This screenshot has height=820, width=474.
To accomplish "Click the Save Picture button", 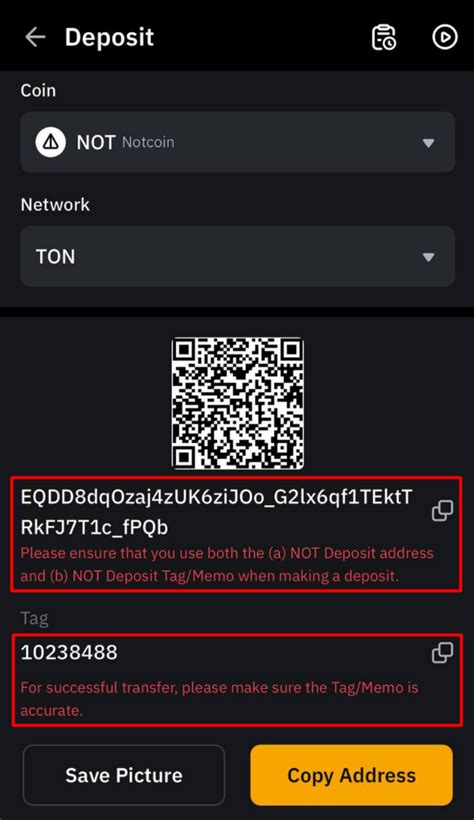I will point(124,775).
